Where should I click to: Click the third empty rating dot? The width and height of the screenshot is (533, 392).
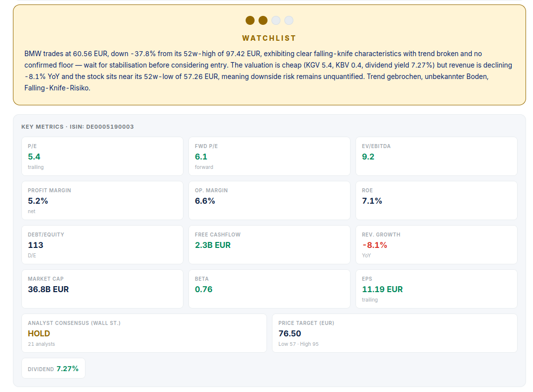[x=276, y=20]
